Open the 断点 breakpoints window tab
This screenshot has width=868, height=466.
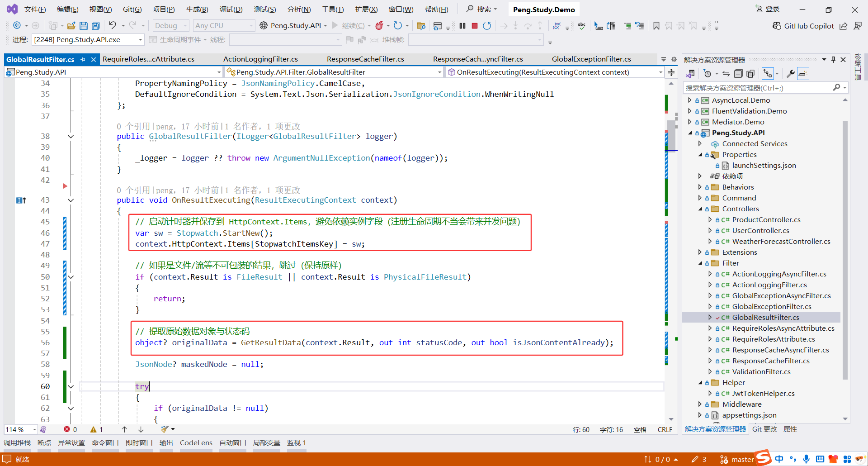[44, 442]
